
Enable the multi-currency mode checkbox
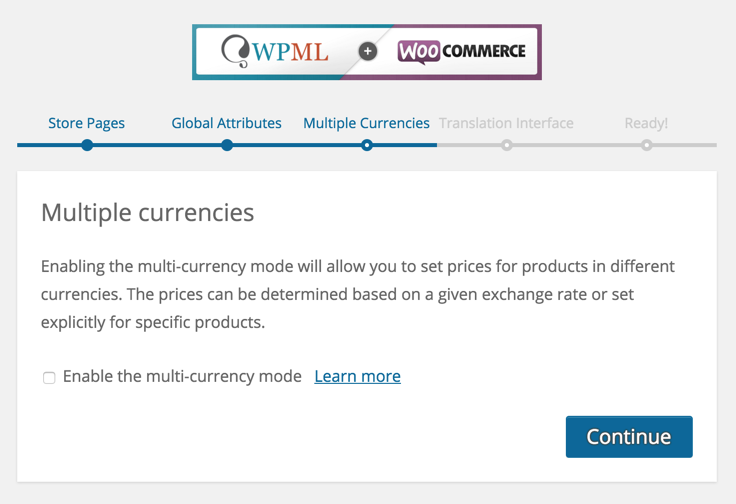(49, 377)
